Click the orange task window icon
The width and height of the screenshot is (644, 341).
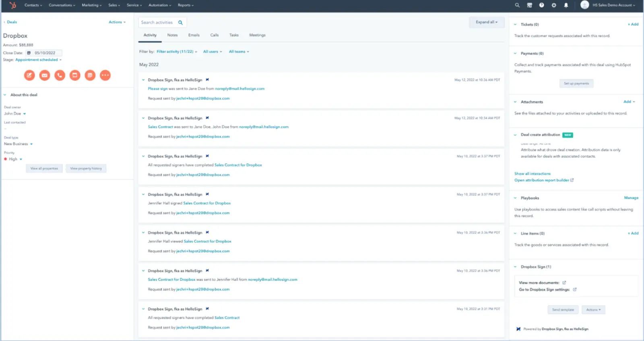click(x=75, y=75)
